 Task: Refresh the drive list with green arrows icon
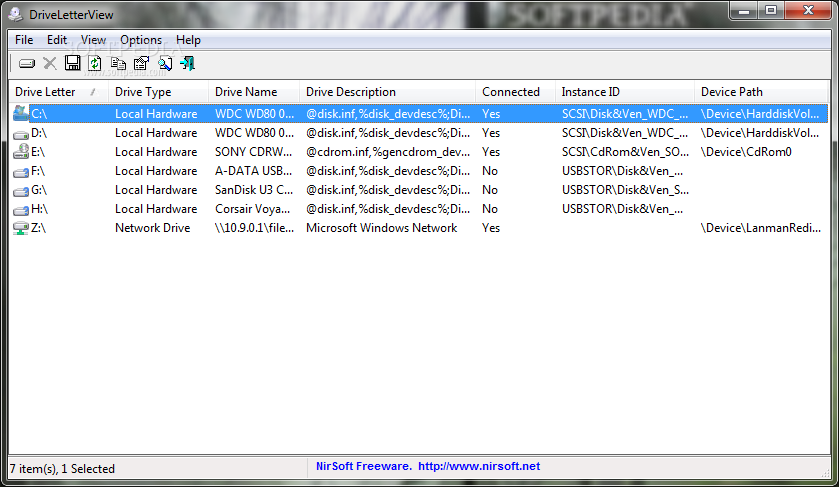point(95,63)
